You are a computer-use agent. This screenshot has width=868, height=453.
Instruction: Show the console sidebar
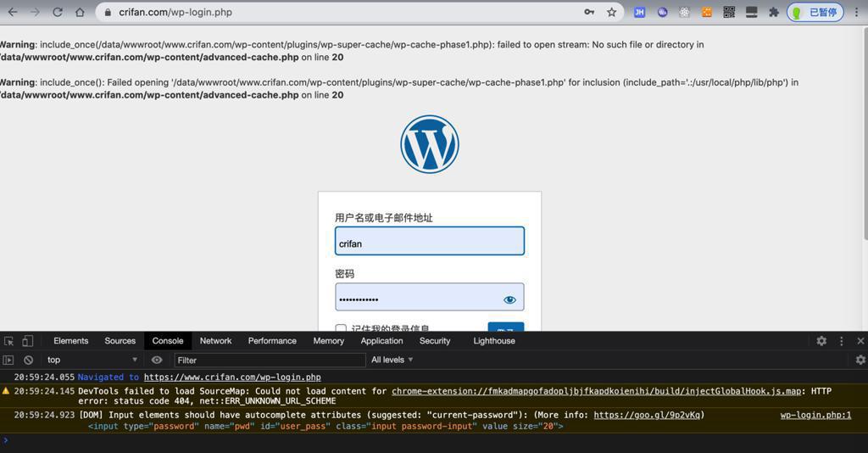click(x=8, y=360)
